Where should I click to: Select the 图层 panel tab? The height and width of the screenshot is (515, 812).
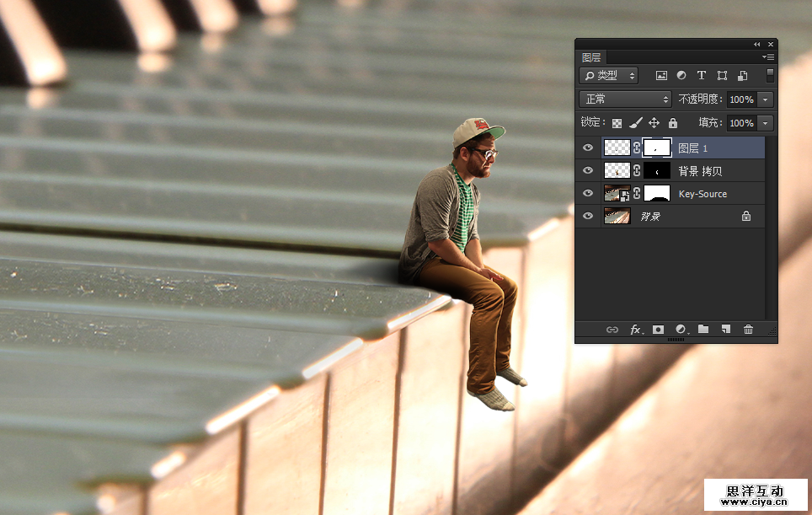(591, 57)
